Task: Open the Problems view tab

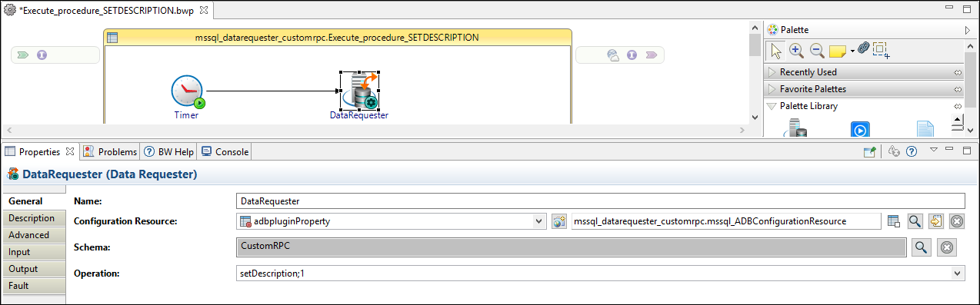Action: coord(111,151)
